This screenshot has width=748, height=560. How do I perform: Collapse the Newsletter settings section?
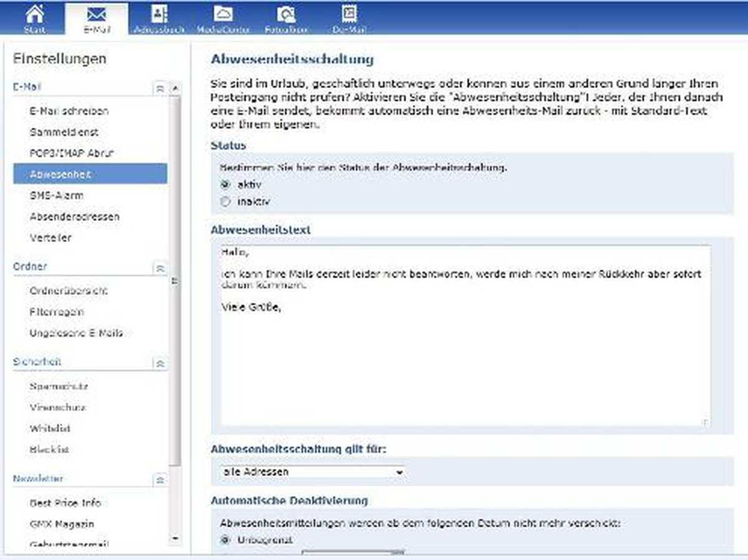(160, 480)
